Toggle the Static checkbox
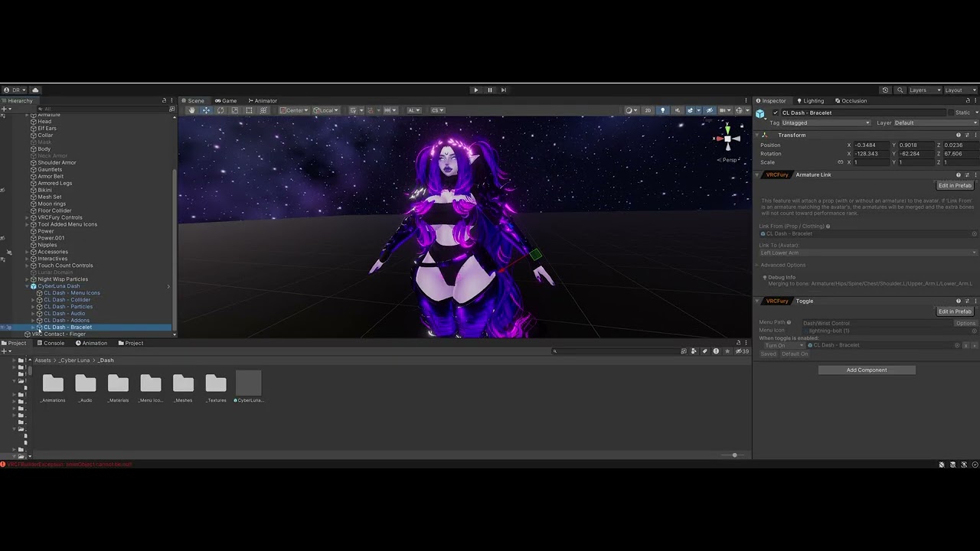 click(x=951, y=112)
